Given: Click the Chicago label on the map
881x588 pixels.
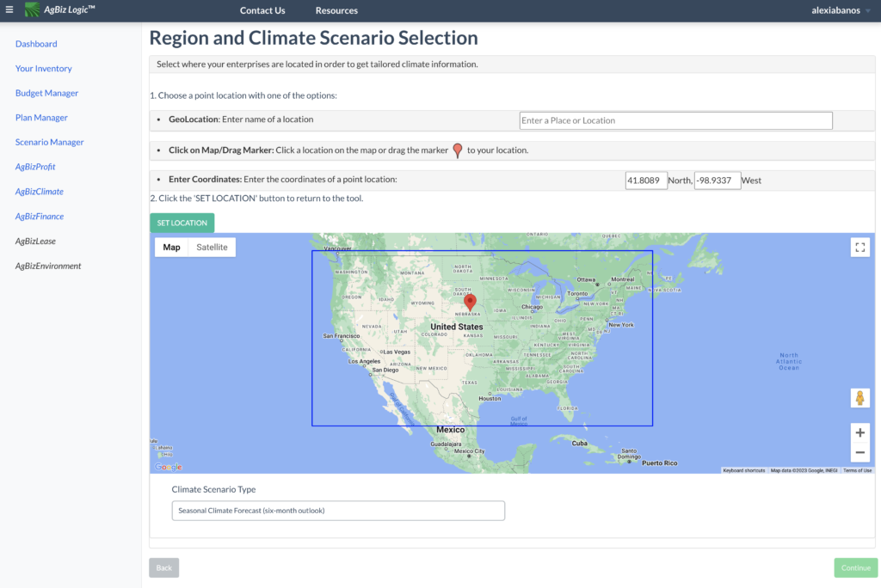Looking at the screenshot, I should (x=532, y=307).
